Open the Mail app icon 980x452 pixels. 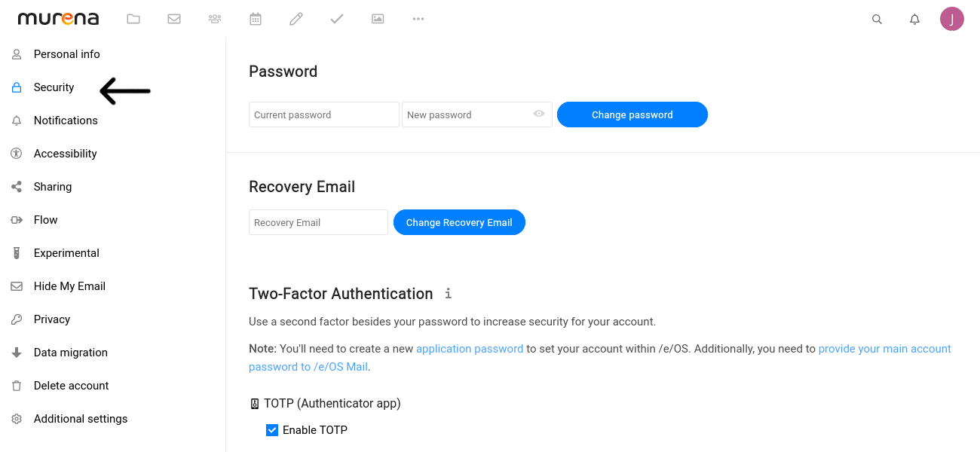pos(174,19)
